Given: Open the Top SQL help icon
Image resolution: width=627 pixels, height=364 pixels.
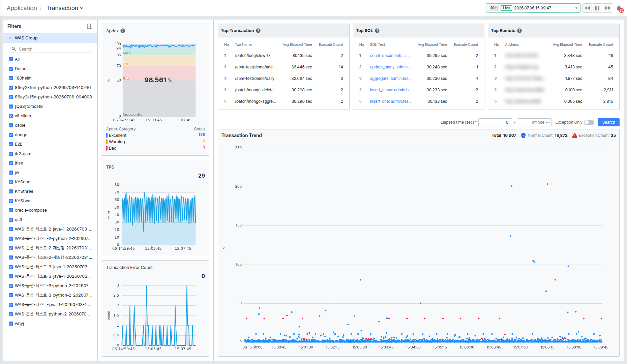Looking at the screenshot, I should [377, 31].
